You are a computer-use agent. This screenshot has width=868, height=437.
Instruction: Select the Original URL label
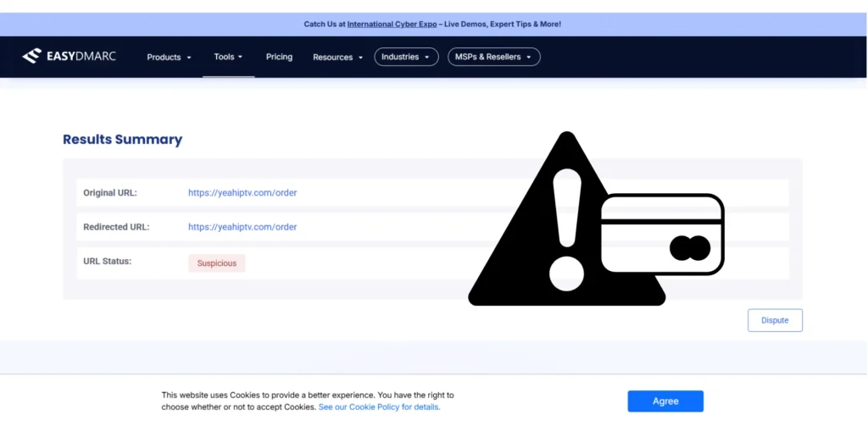pos(109,193)
